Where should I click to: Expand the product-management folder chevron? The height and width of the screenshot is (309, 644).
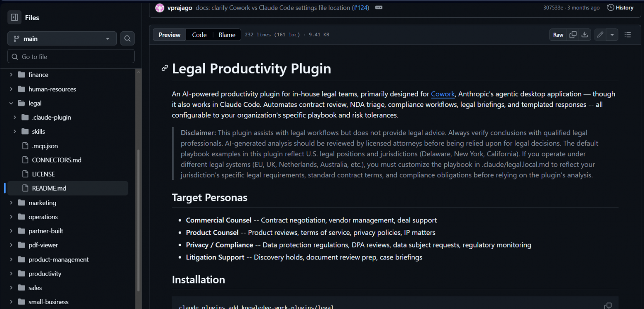(11, 259)
